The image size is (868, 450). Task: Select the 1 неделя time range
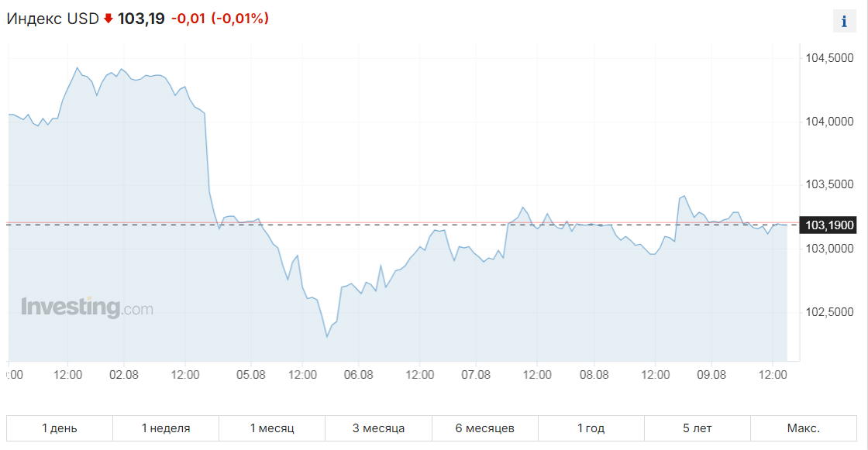coord(166,428)
